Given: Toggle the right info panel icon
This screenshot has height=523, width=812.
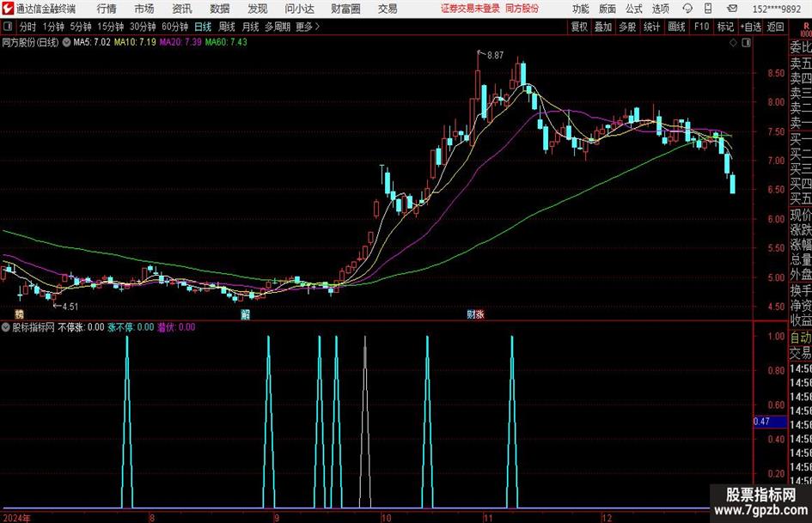Looking at the screenshot, I should pyautogui.click(x=746, y=43).
